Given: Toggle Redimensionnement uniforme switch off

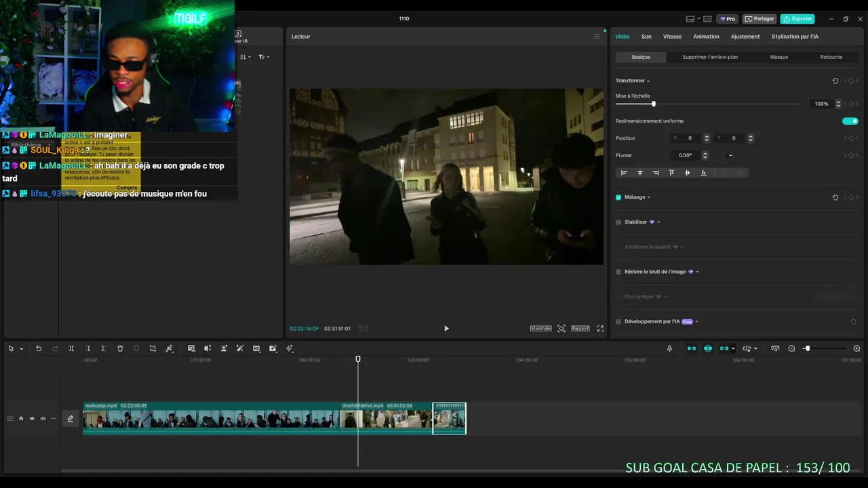Looking at the screenshot, I should 850,121.
